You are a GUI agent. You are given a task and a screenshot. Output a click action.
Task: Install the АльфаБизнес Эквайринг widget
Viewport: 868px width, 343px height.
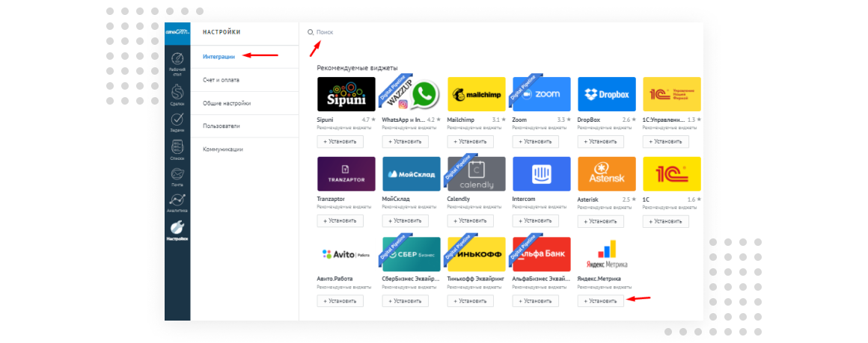(536, 301)
